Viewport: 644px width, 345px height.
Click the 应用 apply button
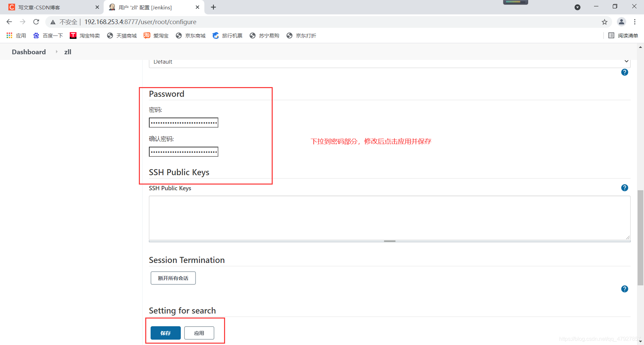[199, 333]
